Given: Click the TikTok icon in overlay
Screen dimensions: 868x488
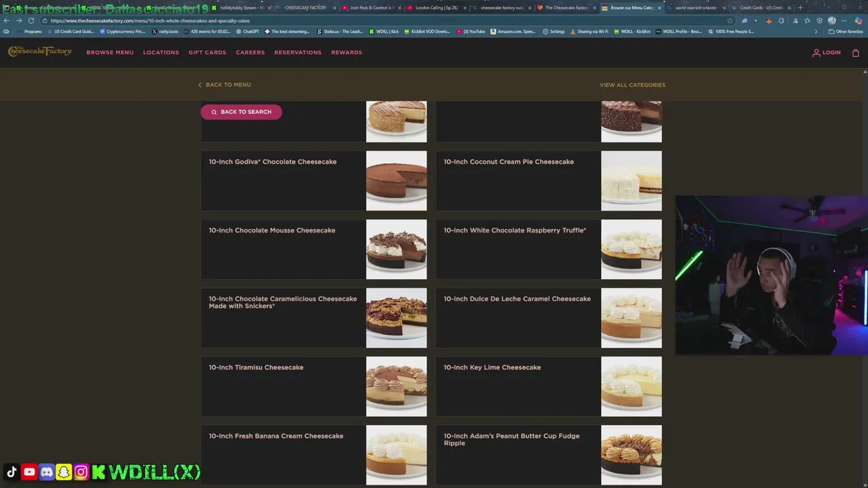Looking at the screenshot, I should point(12,472).
